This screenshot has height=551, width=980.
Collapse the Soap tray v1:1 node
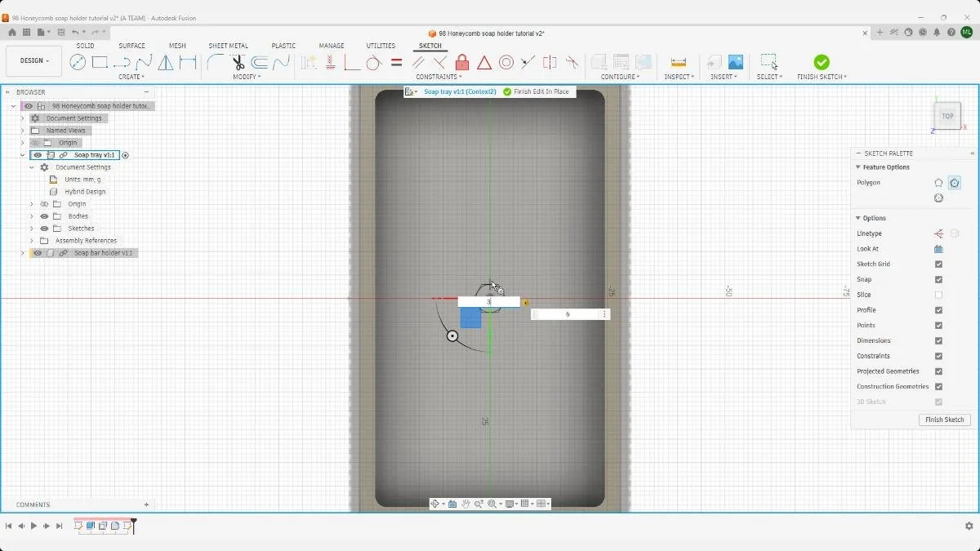pos(23,155)
